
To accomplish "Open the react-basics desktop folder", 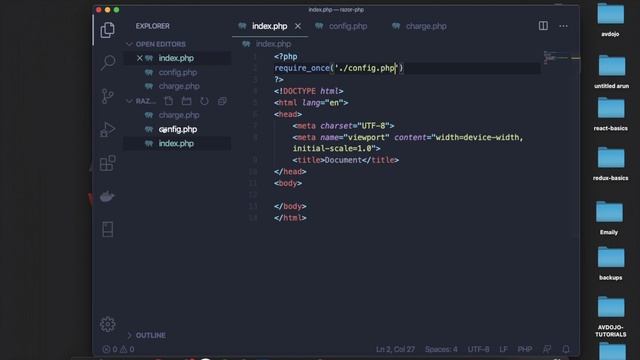I will [x=611, y=114].
